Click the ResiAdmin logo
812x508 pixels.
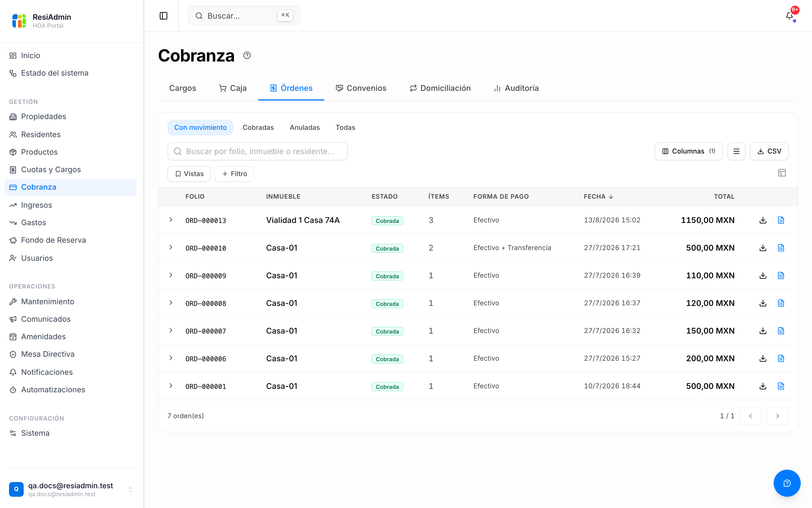pyautogui.click(x=19, y=21)
